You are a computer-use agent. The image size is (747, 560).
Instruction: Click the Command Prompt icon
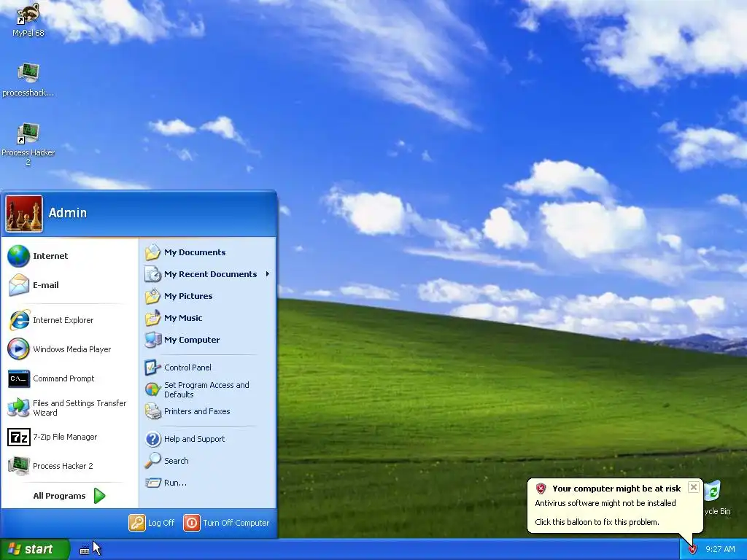click(x=19, y=378)
